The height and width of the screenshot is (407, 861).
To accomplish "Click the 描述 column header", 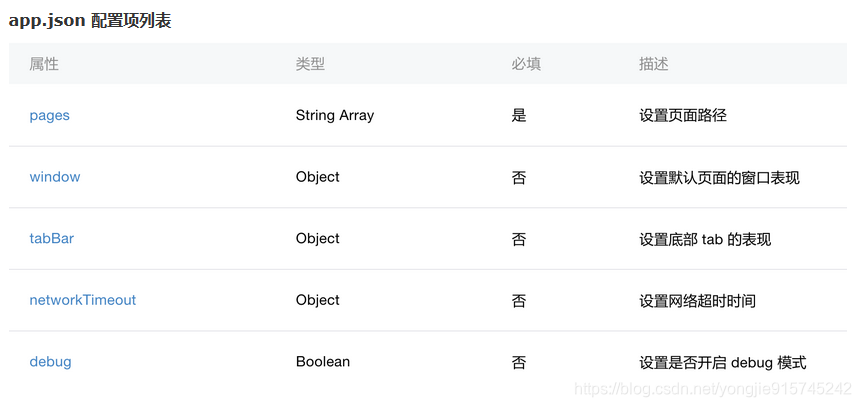I will point(653,64).
